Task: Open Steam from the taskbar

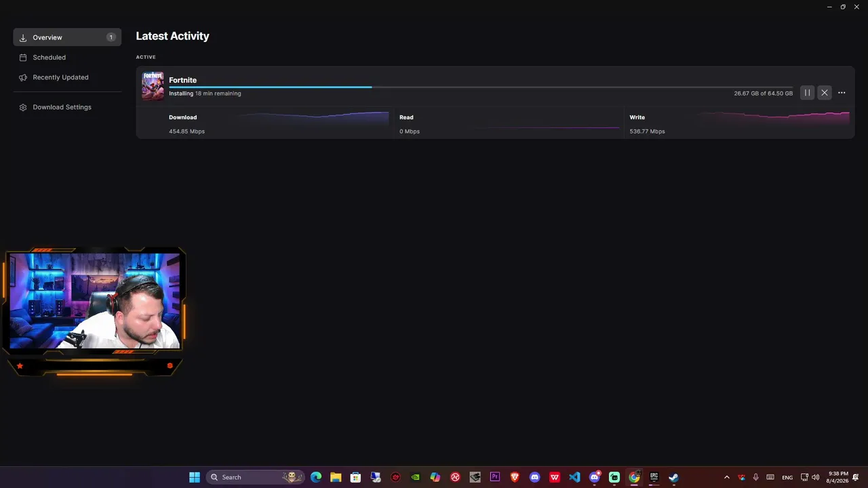Action: (x=673, y=477)
